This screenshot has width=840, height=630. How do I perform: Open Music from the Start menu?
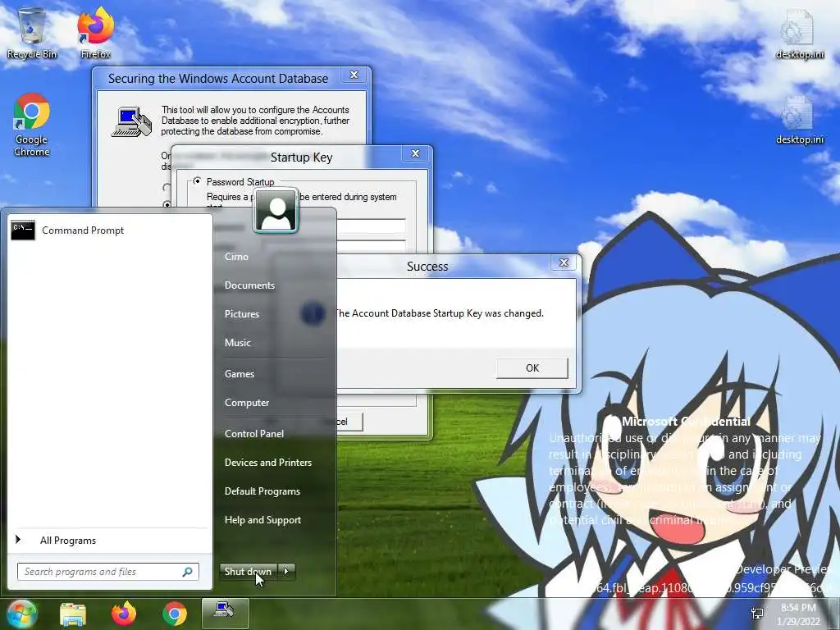[x=237, y=343]
